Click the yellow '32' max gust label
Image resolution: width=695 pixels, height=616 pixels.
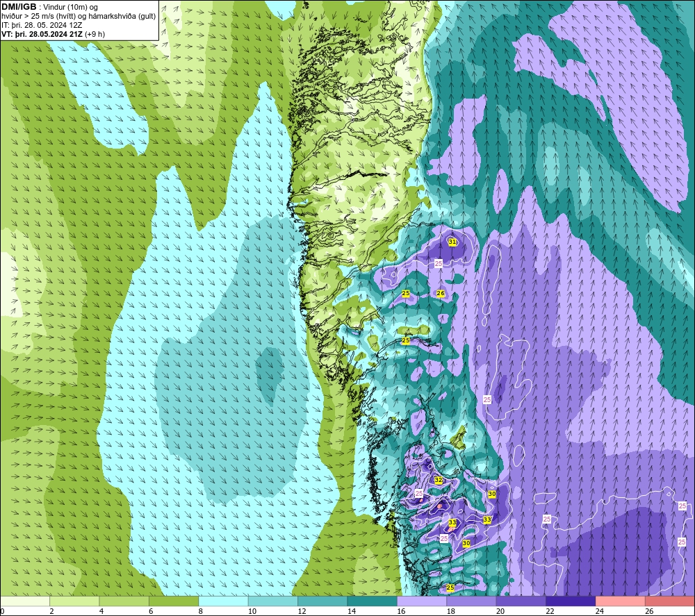439,480
